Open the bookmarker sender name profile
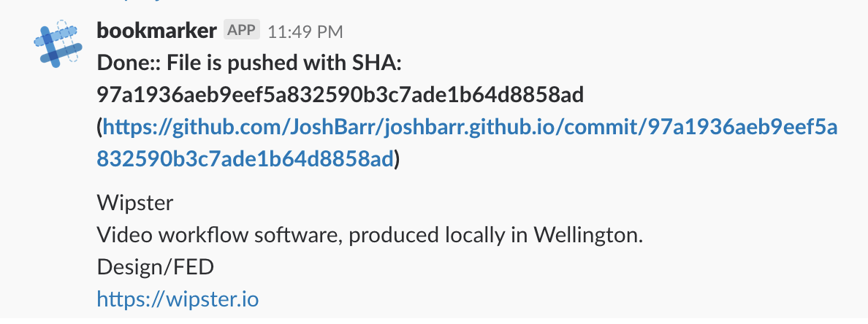Viewport: 868px width, 324px height. 156,31
